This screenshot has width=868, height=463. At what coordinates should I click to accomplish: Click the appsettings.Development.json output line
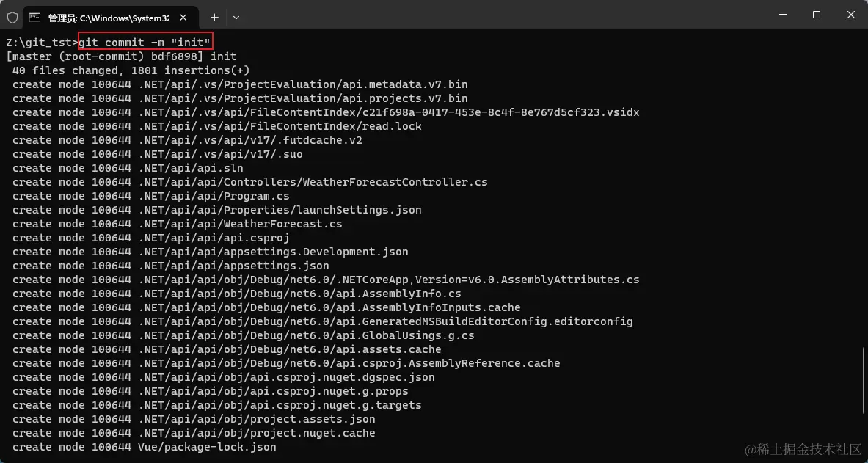(x=210, y=252)
